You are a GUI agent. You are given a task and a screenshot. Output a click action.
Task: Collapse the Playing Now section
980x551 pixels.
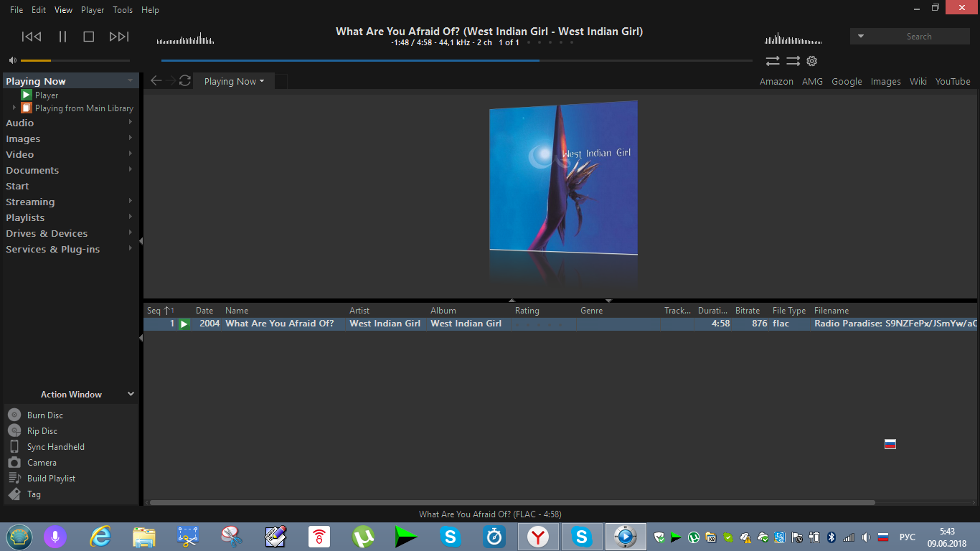130,80
